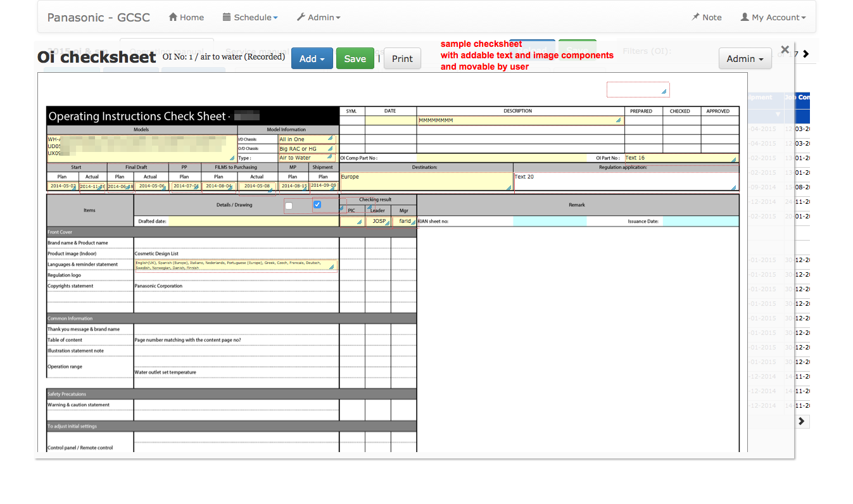This screenshot has width=853, height=504.
Task: Uncheck the checked blue checkbox
Action: [x=317, y=205]
